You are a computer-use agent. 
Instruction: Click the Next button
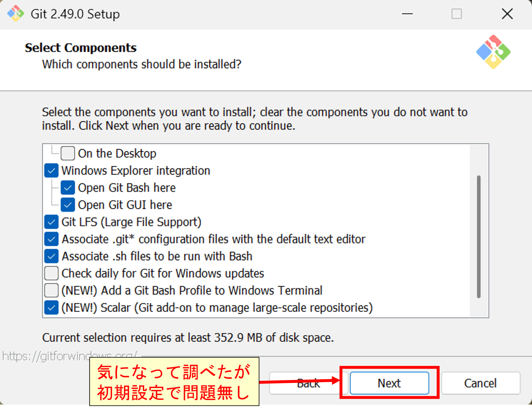pyautogui.click(x=389, y=383)
